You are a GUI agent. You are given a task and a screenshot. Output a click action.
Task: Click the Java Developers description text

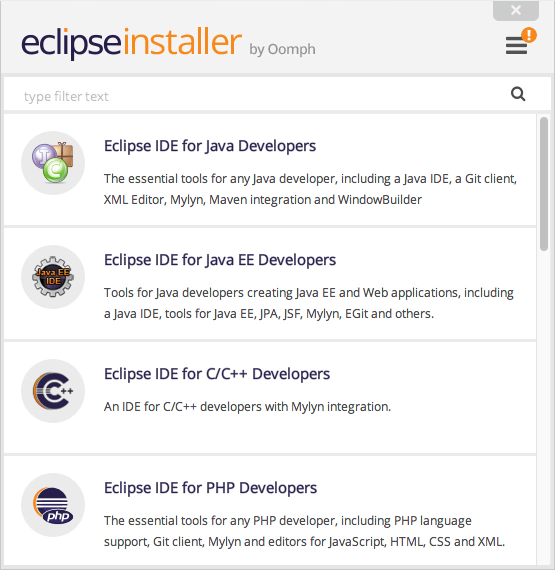coord(310,189)
